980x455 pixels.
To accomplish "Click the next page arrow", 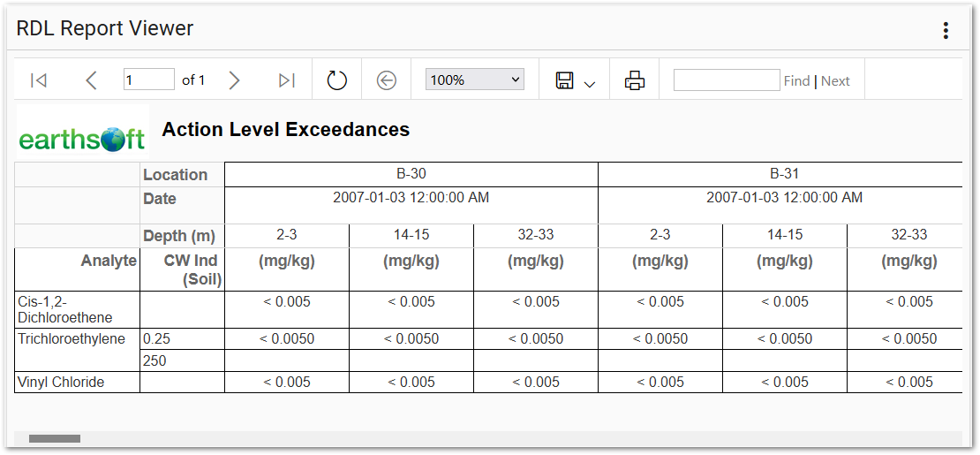I will pyautogui.click(x=234, y=80).
